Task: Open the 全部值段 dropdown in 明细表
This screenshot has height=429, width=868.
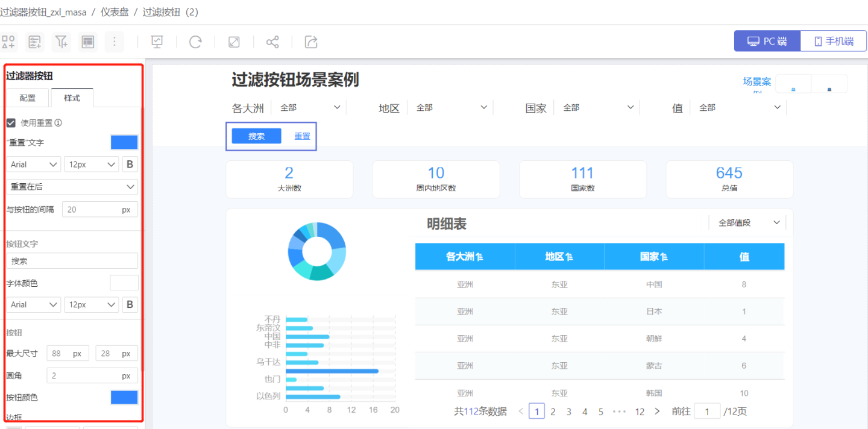Action: pos(749,223)
